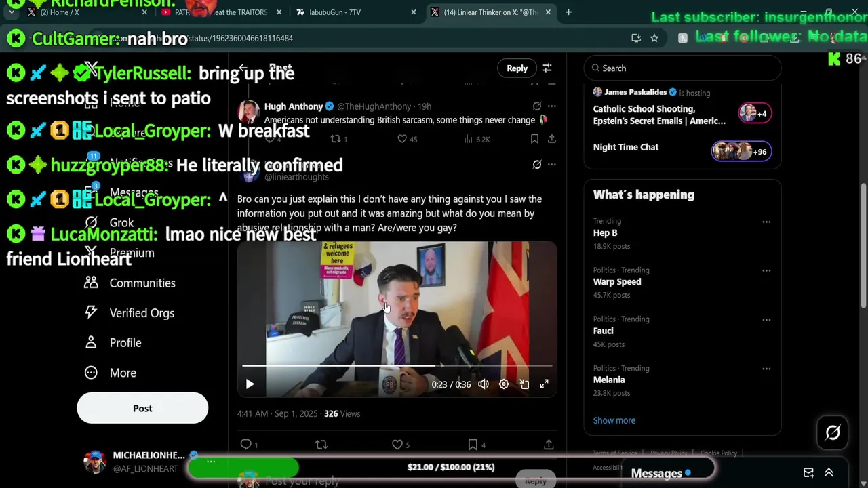Expand the Messages drawer
This screenshot has width=868, height=488.
pos(829,473)
